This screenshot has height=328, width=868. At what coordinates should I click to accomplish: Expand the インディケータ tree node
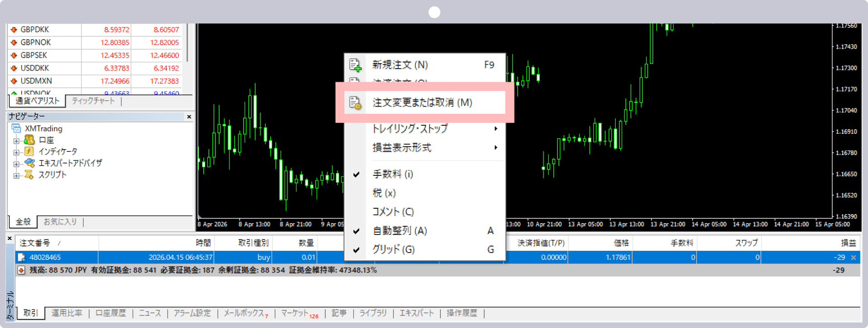[17, 153]
